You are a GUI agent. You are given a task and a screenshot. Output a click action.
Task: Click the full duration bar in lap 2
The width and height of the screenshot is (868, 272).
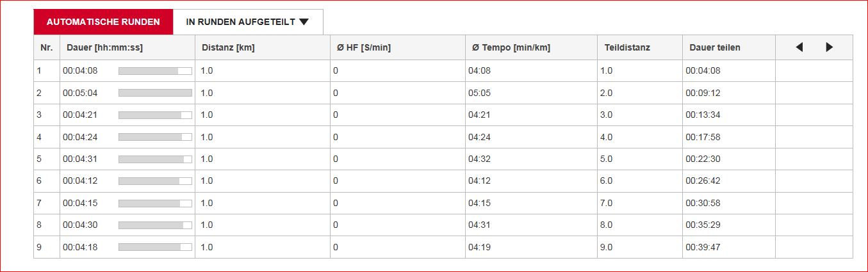pyautogui.click(x=155, y=93)
